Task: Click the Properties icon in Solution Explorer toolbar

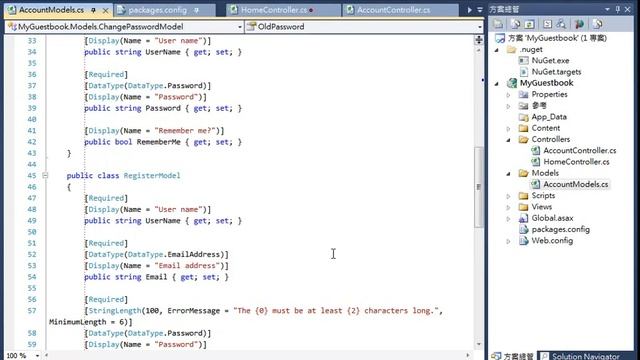Action: [x=498, y=24]
